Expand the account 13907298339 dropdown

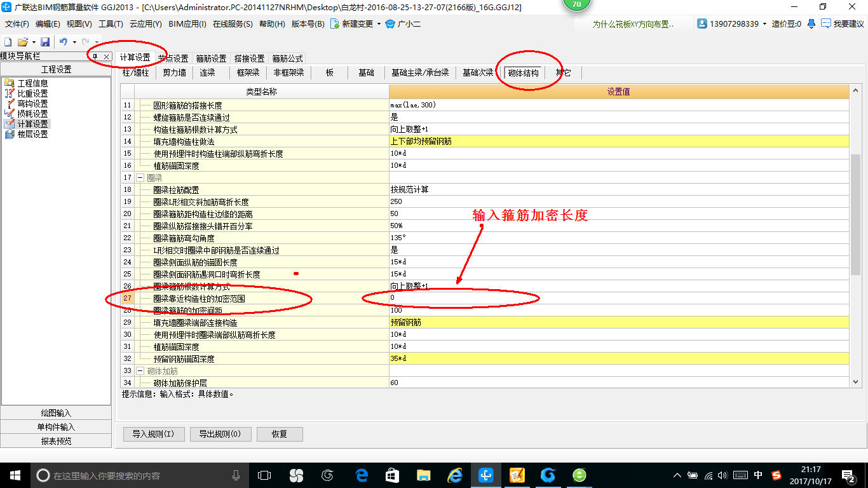764,24
